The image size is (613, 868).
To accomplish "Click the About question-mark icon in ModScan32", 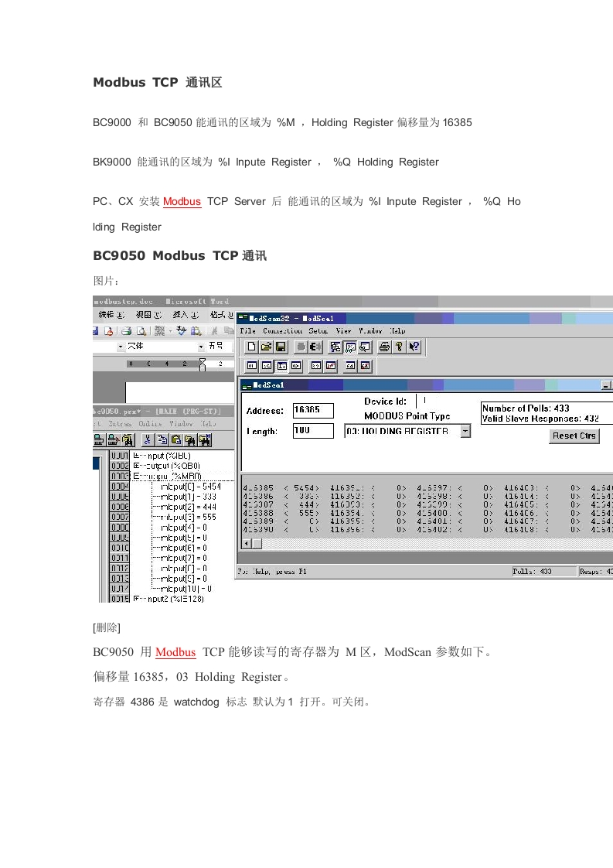I will tap(399, 347).
